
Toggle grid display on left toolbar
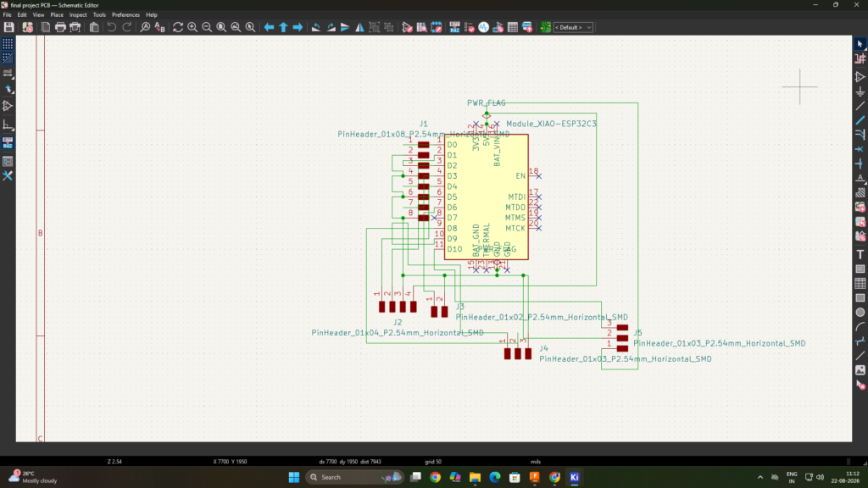[x=8, y=44]
